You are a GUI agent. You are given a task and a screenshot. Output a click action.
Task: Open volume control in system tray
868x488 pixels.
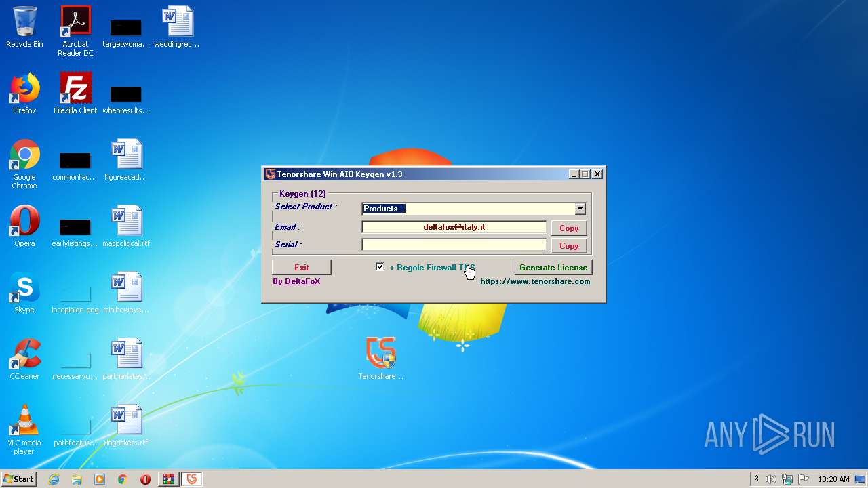click(771, 479)
